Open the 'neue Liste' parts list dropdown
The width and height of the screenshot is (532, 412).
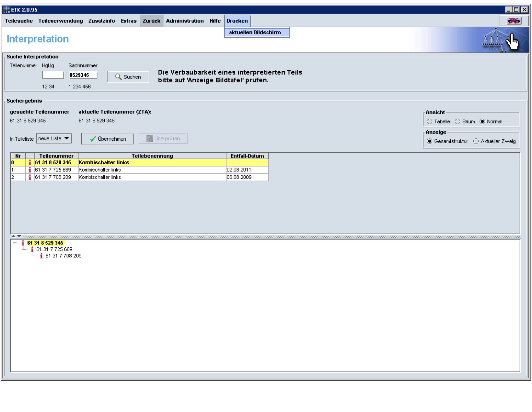coord(54,138)
